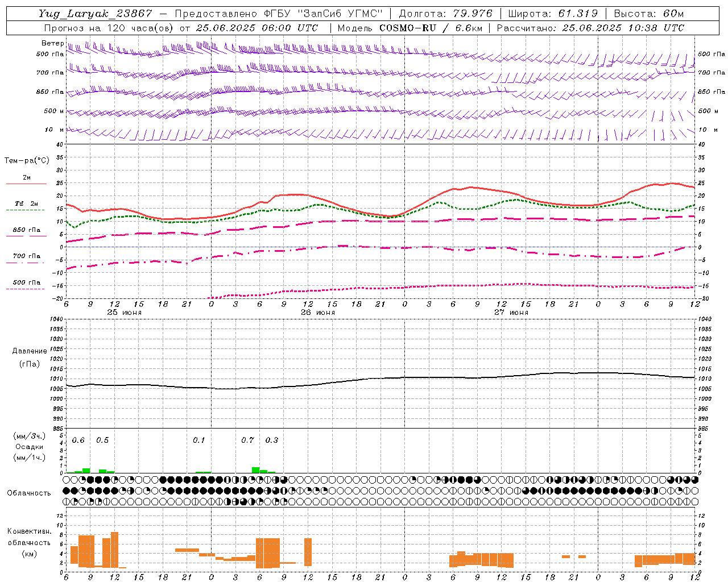The height and width of the screenshot is (582, 728).
Task: Click the 500 гПа temperature legend entry
Action: [x=26, y=282]
